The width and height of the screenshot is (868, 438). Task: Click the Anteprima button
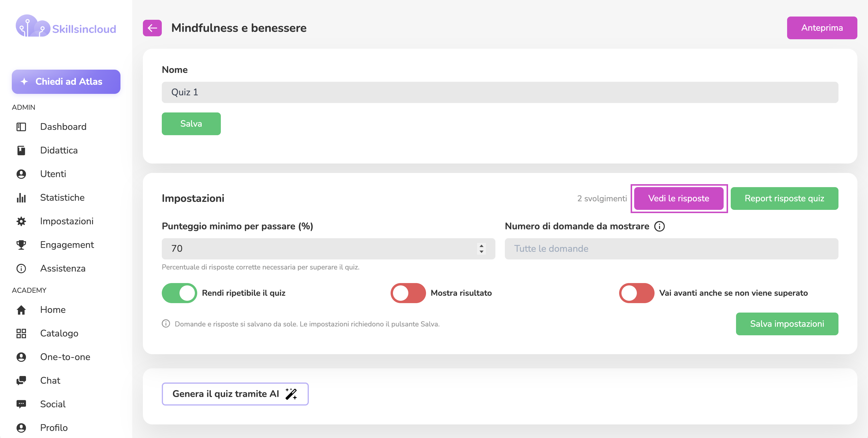pyautogui.click(x=822, y=28)
